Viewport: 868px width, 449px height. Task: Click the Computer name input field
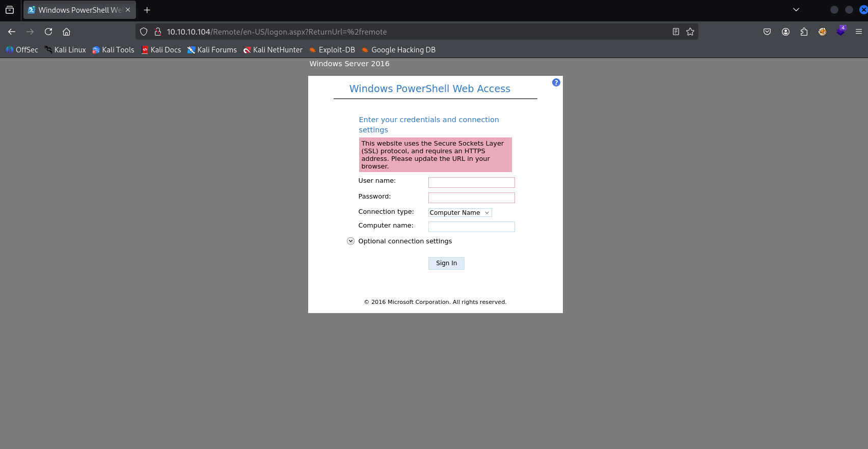[472, 227]
